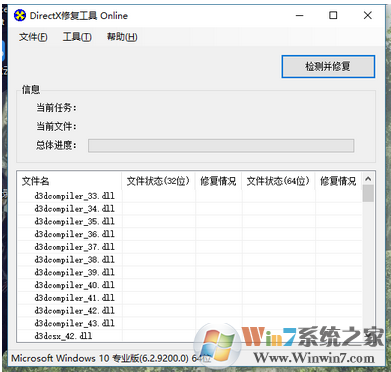Open the 帮助(H) menu
The height and width of the screenshot is (372, 391).
(122, 37)
